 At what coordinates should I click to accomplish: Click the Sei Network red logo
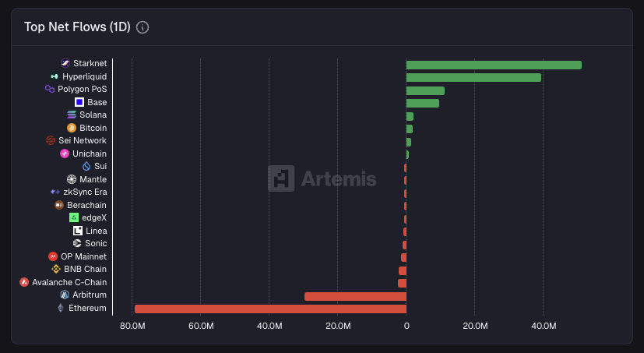(51, 140)
